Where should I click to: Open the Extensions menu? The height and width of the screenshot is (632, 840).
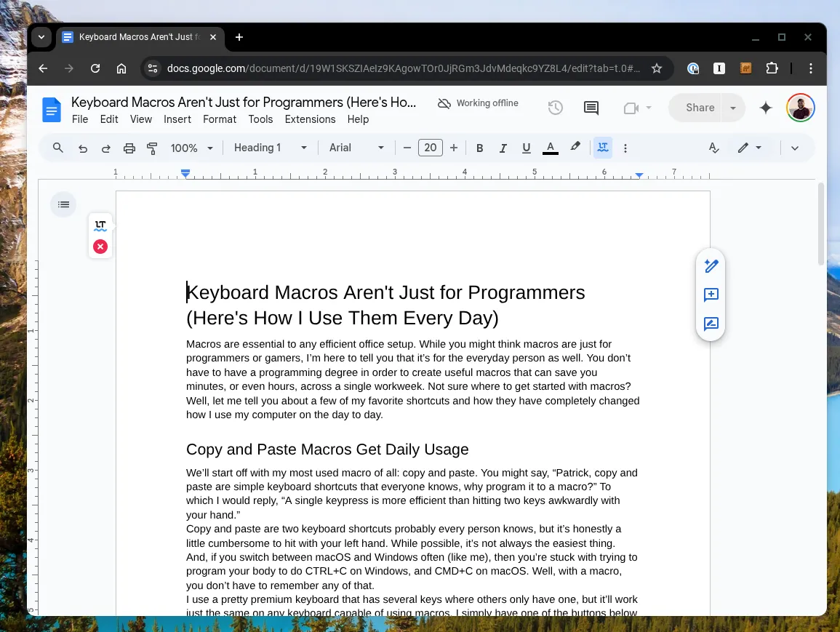[x=310, y=119]
